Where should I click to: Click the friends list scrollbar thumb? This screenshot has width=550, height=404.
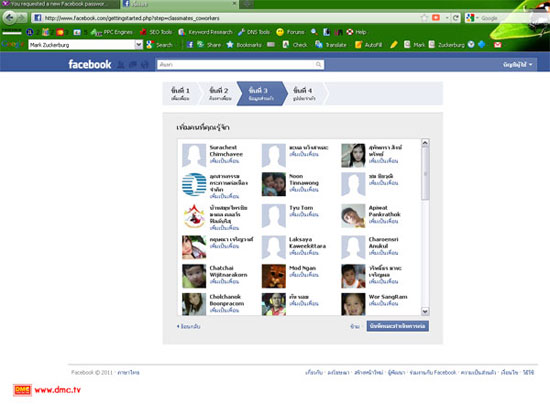[425, 173]
